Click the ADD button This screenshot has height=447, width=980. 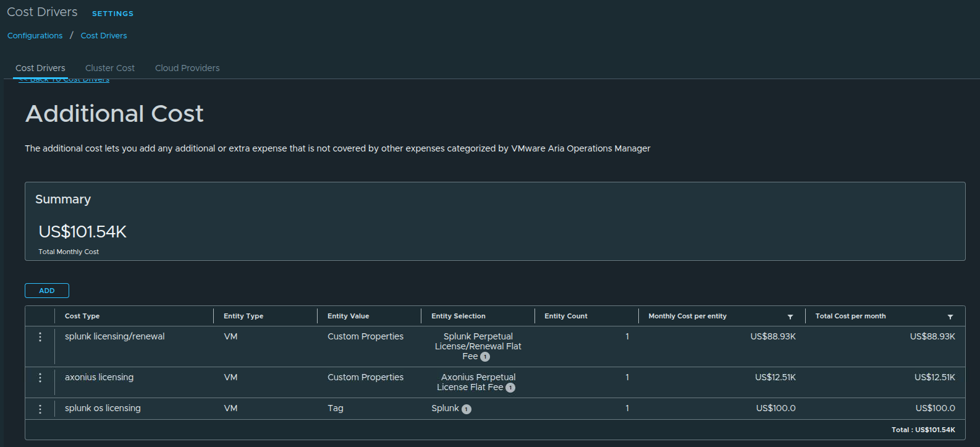47,291
